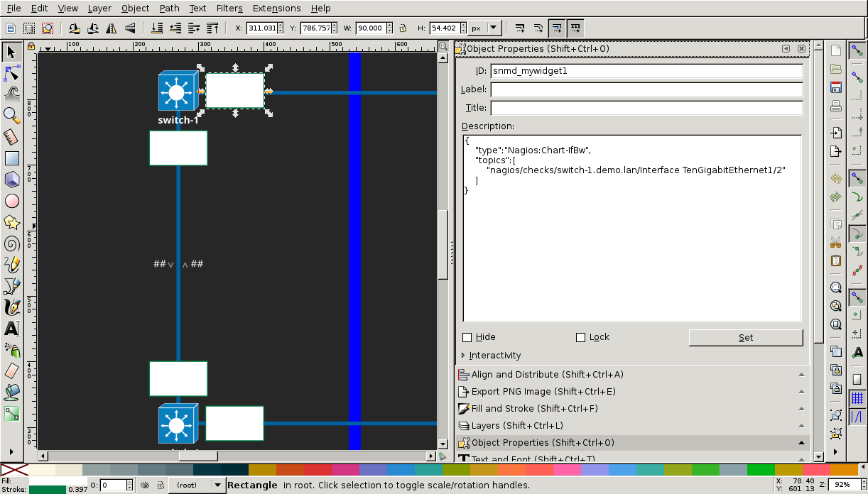Select the Paint Bucket fill tool
Viewport: 868px width, 494px height.
[x=11, y=392]
